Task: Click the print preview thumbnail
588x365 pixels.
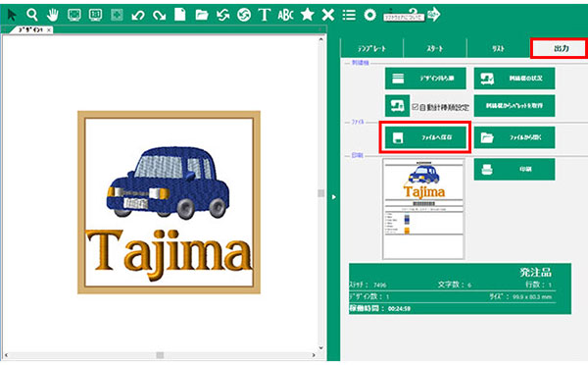Action: point(423,209)
